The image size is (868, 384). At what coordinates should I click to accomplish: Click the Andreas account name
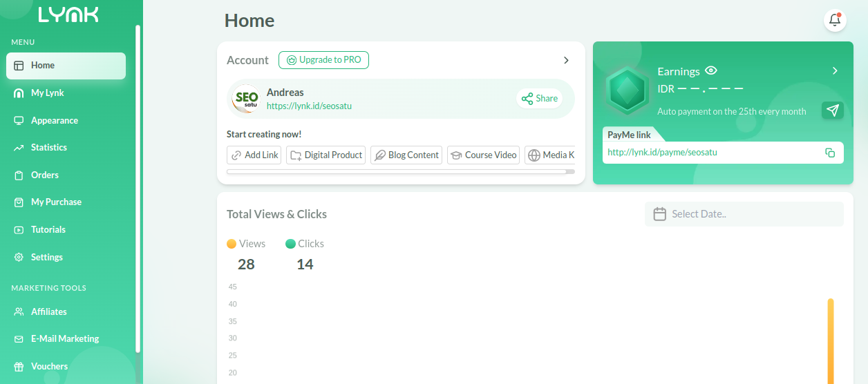tap(285, 93)
